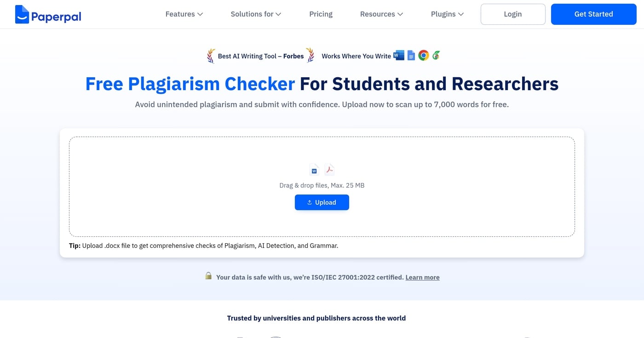Click the Microsoft Word icon beside Works Where You Write
This screenshot has width=644, height=338.
click(399, 56)
